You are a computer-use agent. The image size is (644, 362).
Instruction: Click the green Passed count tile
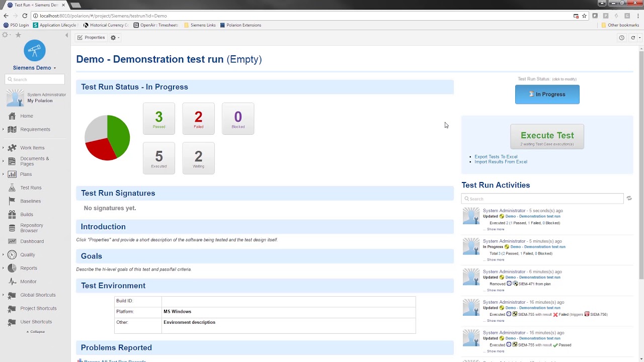coord(159,119)
